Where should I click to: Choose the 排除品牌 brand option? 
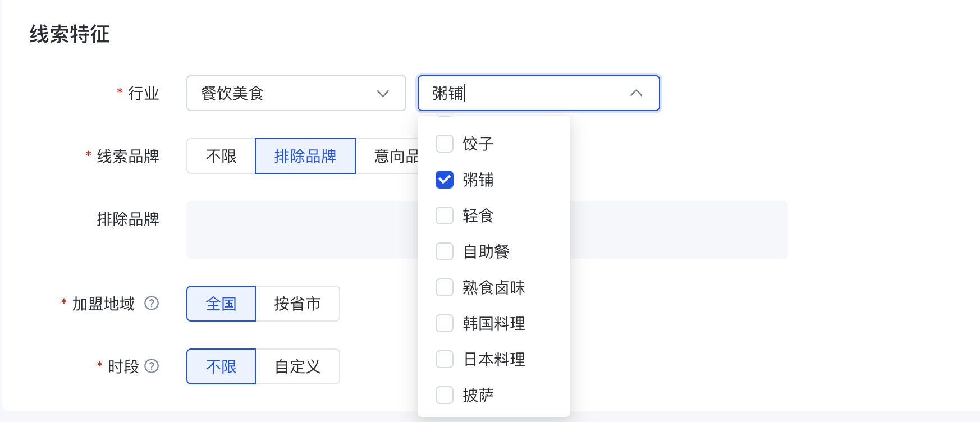305,156
